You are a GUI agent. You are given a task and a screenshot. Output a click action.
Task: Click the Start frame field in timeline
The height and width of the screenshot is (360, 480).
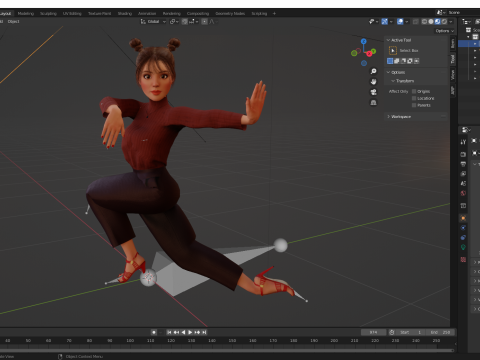tap(411, 332)
